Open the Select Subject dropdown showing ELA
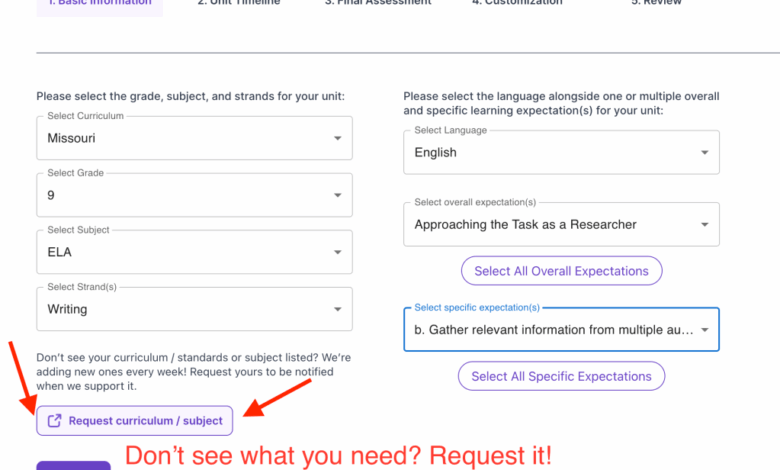The height and width of the screenshot is (470, 780). pos(195,252)
